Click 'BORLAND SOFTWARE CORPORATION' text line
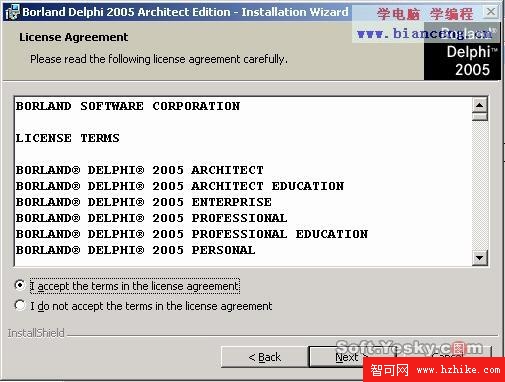505x382 pixels. 128,106
